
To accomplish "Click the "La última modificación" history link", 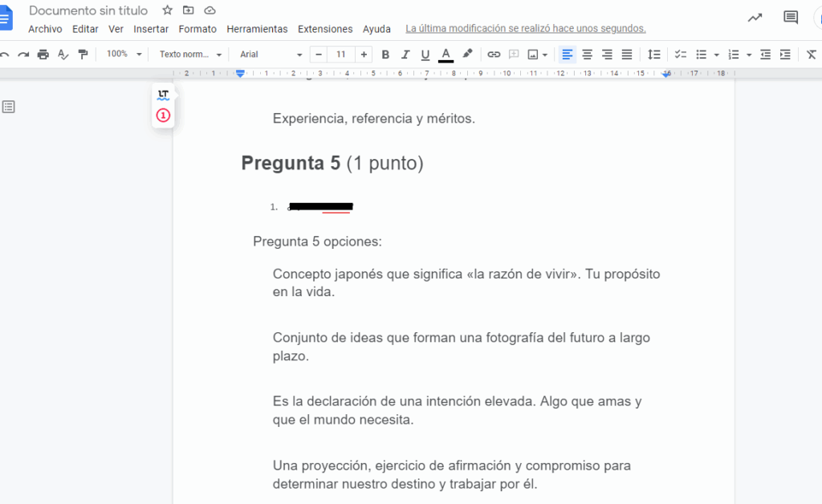I will (525, 29).
